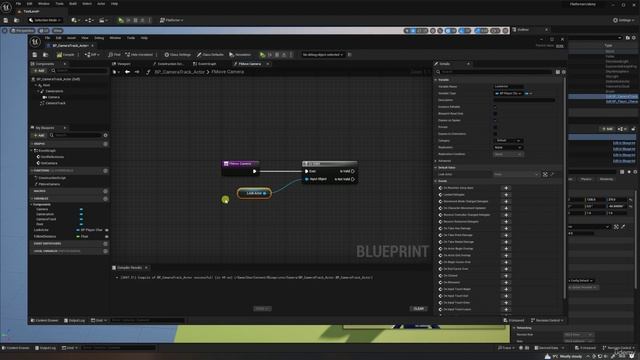This screenshot has height=360, width=640.
Task: Pick actor from scene eyedropper icon
Action: (x=553, y=174)
